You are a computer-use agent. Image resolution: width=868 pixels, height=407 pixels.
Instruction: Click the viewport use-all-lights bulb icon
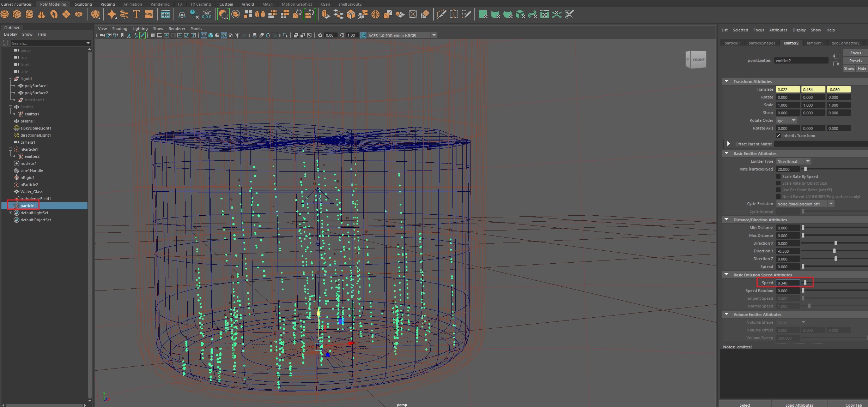[237, 35]
